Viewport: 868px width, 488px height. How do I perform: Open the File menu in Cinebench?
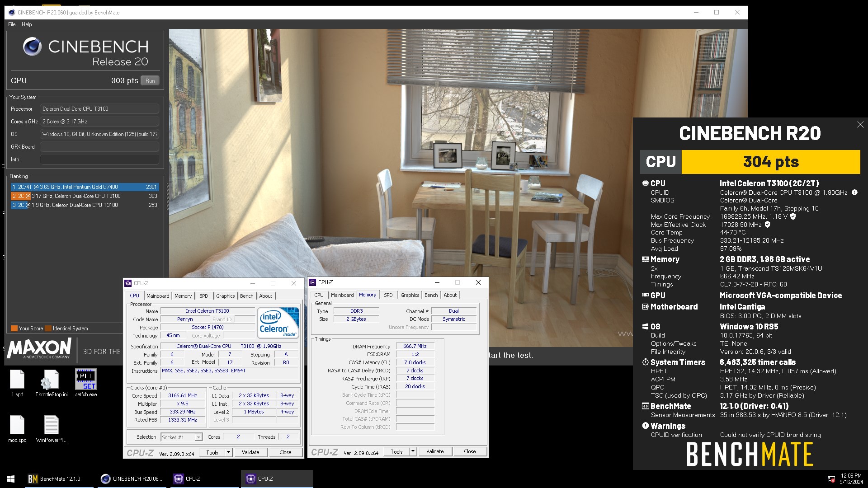click(x=12, y=24)
